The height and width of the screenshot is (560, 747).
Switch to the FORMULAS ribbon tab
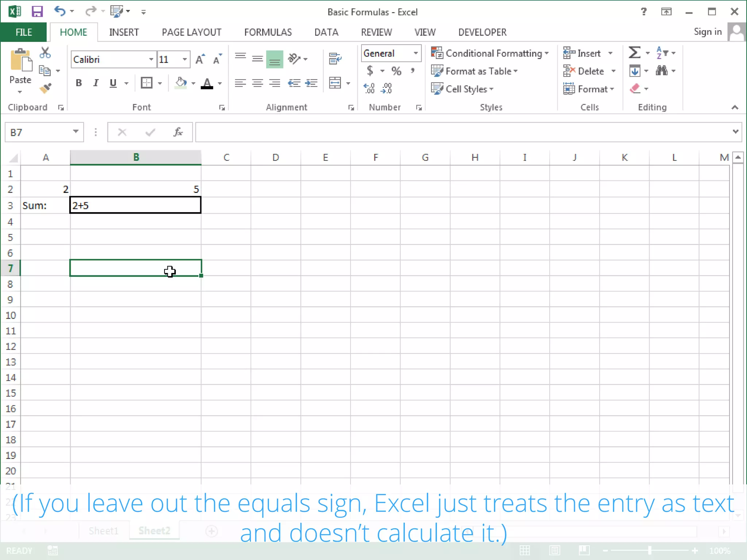268,32
